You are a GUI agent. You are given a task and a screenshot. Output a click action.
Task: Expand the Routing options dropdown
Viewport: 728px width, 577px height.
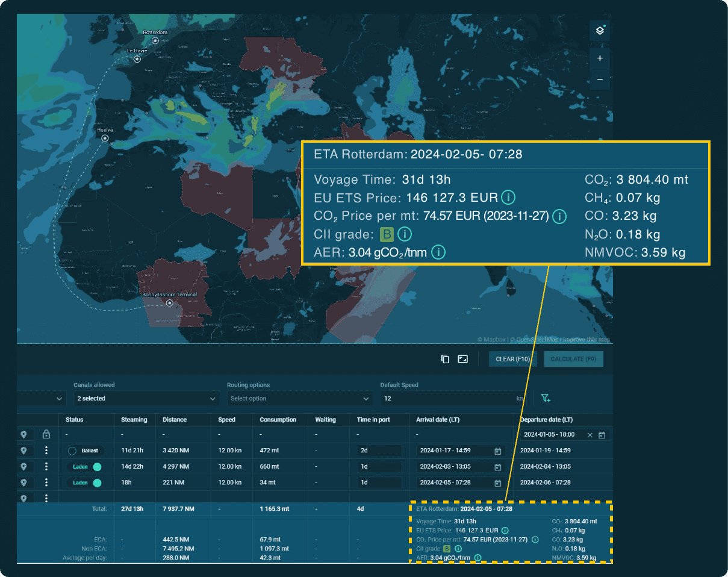300,398
